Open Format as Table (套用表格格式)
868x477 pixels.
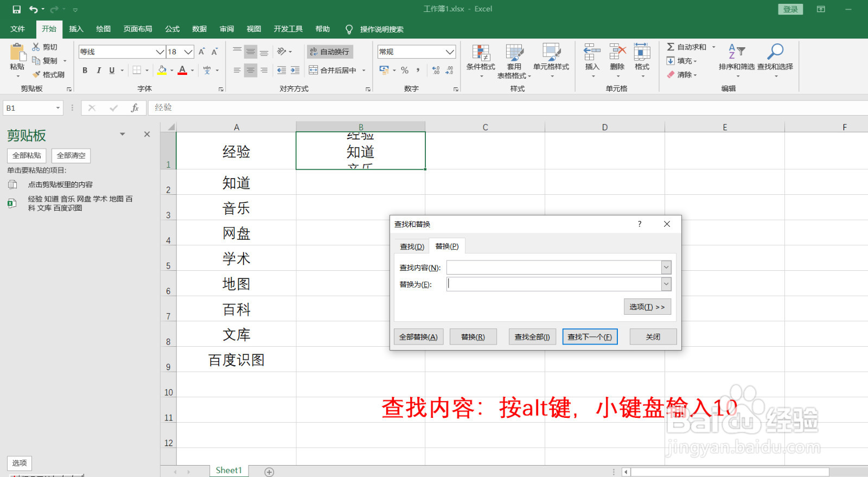[x=514, y=61]
